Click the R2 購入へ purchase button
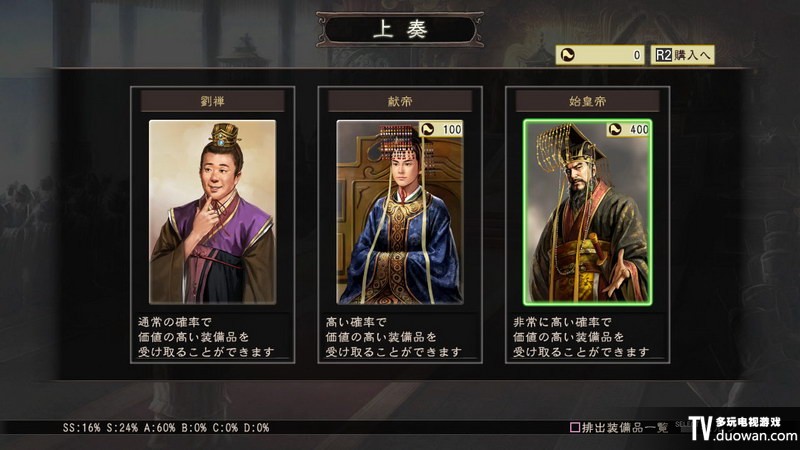The width and height of the screenshot is (800, 450). [x=682, y=55]
